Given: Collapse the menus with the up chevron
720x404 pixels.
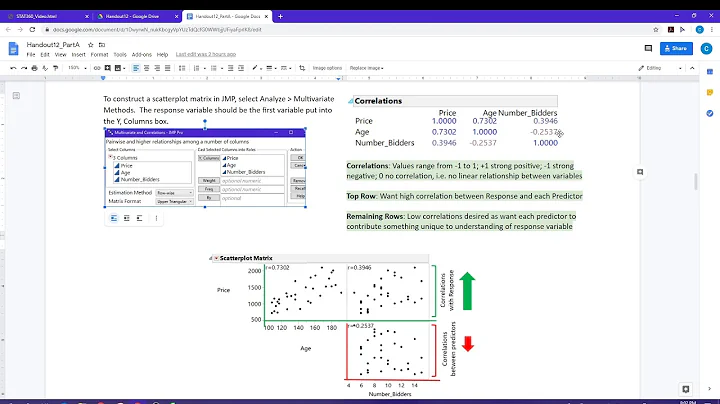Looking at the screenshot, I should point(692,68).
